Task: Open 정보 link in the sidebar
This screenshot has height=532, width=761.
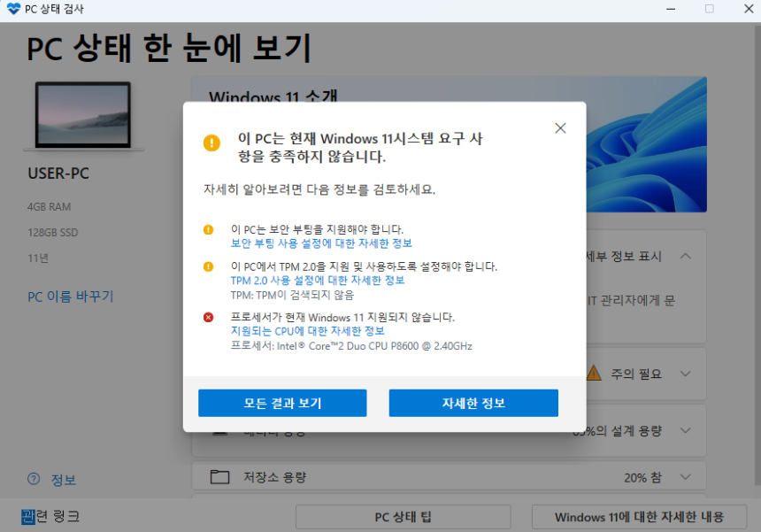Action: point(64,480)
